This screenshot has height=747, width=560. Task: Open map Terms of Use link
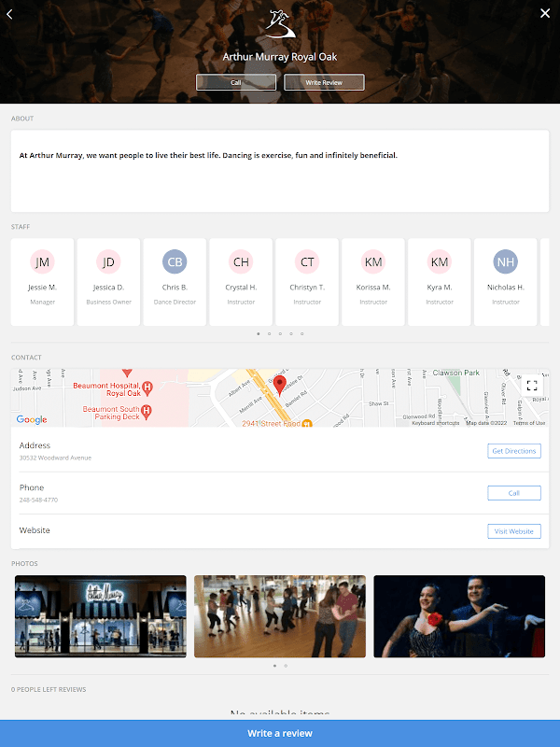point(529,423)
